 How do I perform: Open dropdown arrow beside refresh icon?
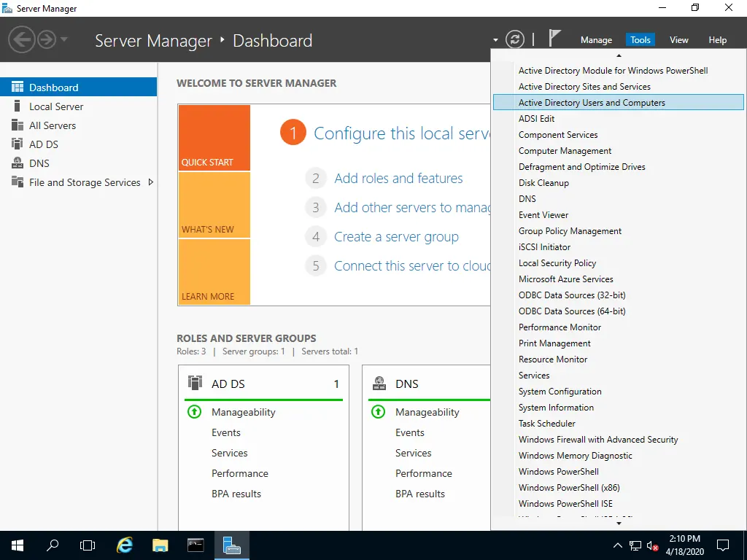click(x=495, y=40)
